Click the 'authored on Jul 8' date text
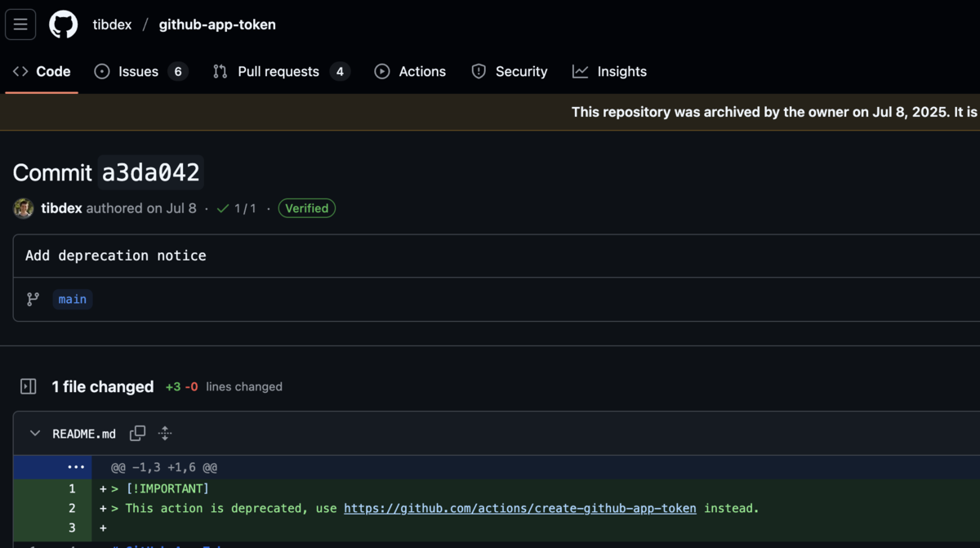The image size is (980, 548). 141,208
